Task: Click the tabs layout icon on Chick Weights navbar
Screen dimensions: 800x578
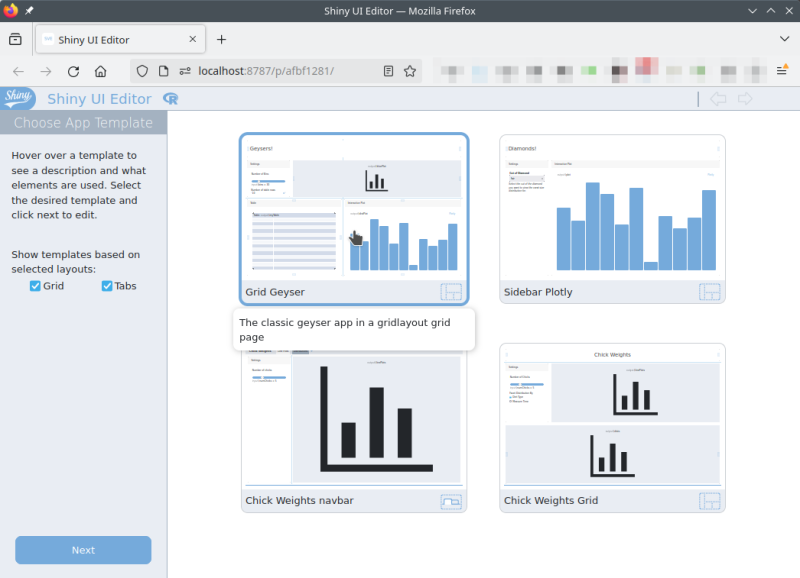Action: [451, 501]
